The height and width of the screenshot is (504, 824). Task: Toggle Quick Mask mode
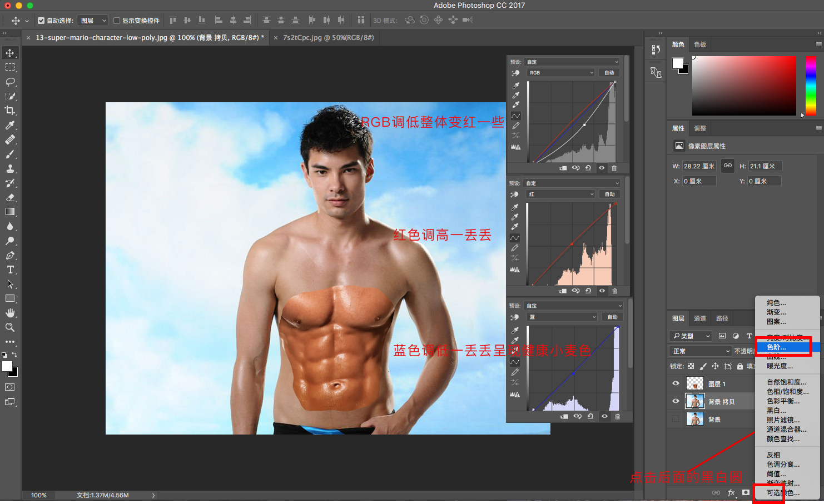pyautogui.click(x=10, y=387)
